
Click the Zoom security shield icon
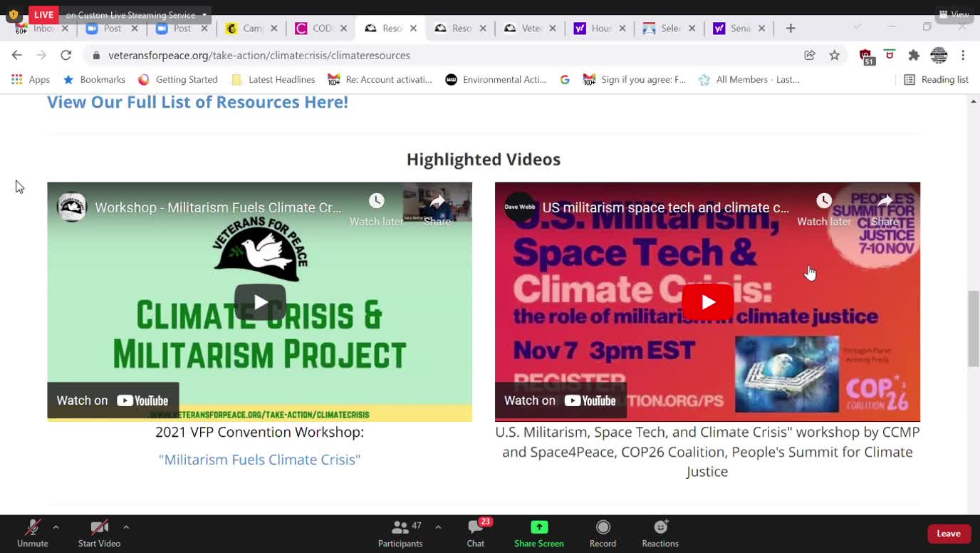click(x=14, y=14)
